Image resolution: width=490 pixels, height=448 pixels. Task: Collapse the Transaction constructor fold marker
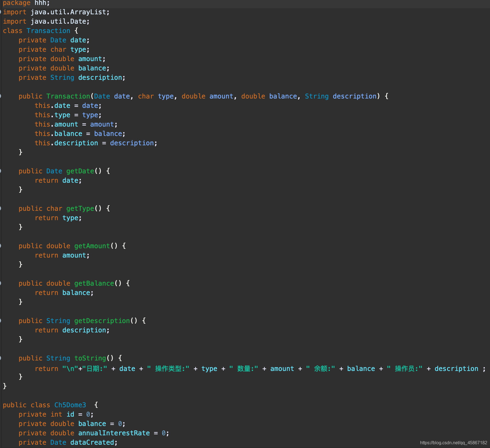(1, 96)
